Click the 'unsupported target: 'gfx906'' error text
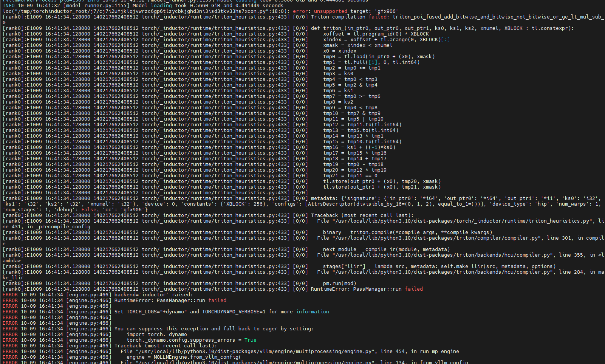This screenshot has width=605, height=364. point(356,11)
